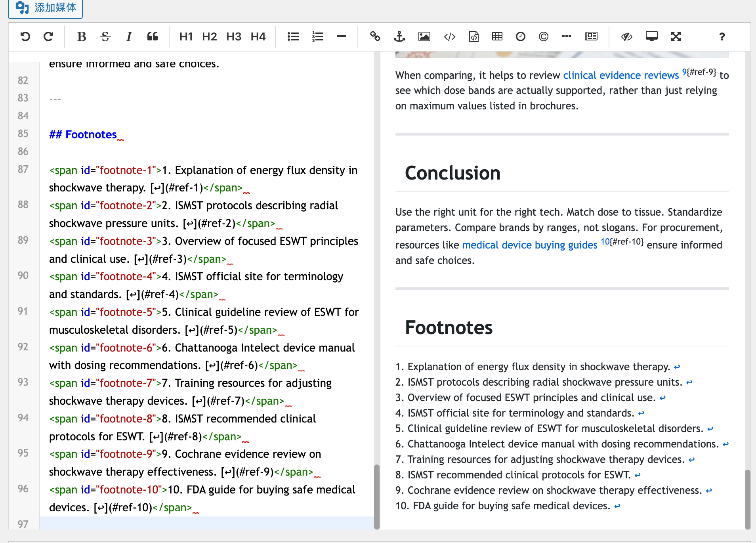
Task: Insert an H3 heading
Action: [234, 37]
